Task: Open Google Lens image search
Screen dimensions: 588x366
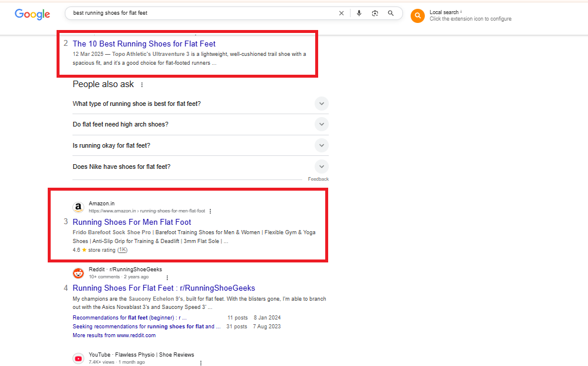Action: [375, 13]
